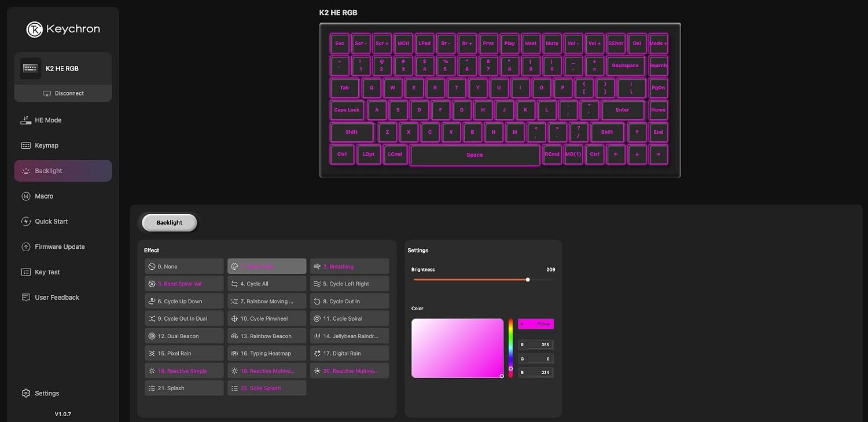Click the magenta hex color field
This screenshot has width=868, height=422.
click(536, 324)
